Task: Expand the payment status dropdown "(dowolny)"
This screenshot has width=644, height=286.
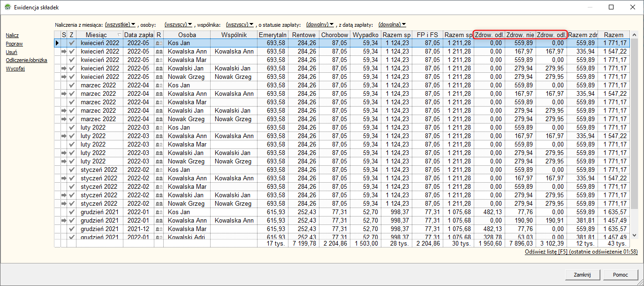Action: tap(320, 24)
